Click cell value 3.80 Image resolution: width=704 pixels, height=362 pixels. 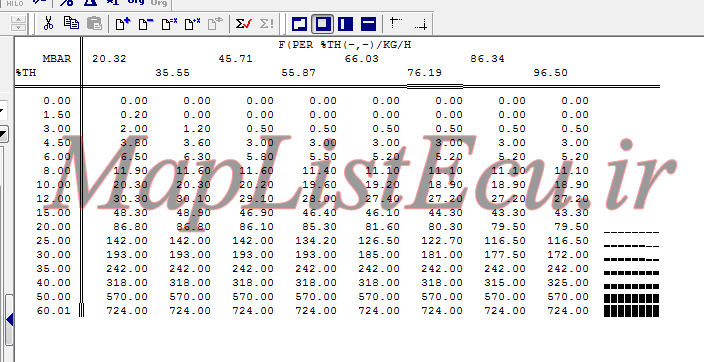pyautogui.click(x=134, y=143)
